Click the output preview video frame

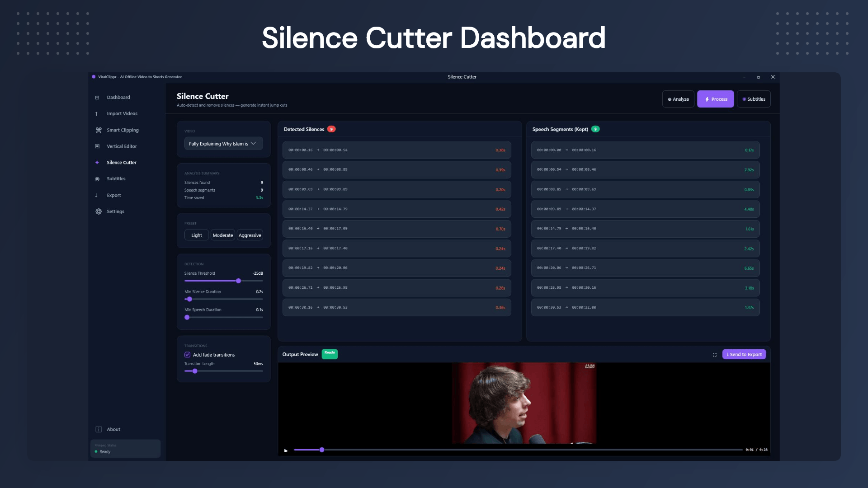pos(524,403)
